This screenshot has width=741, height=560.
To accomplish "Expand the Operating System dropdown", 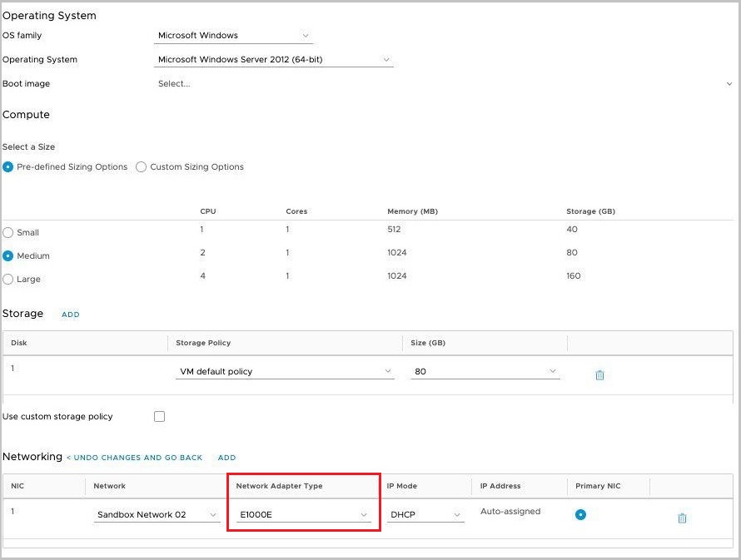I will click(x=275, y=60).
